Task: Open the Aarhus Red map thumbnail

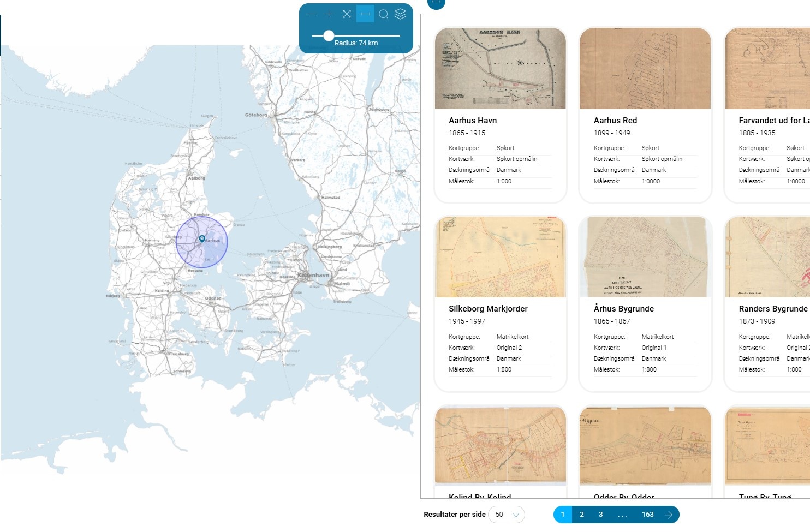Action: click(x=645, y=69)
